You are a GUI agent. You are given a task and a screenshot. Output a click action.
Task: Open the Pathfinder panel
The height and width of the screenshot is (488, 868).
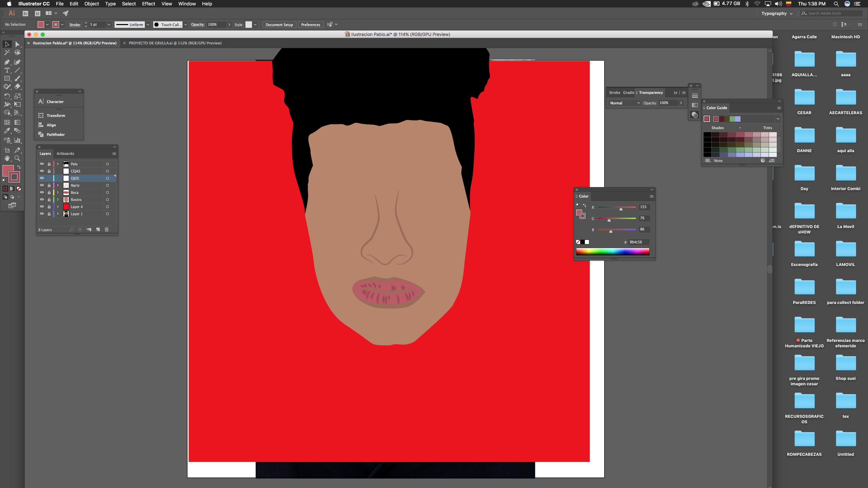(55, 135)
